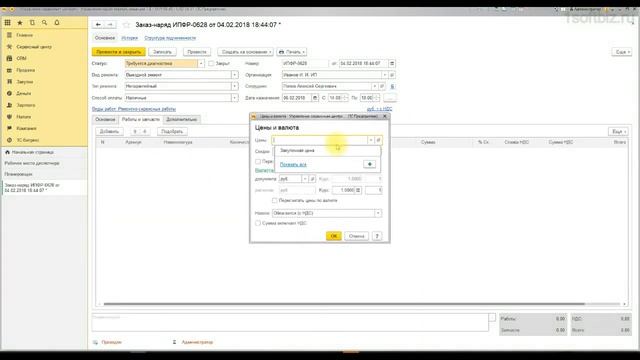This screenshot has height=360, width=640.
Task: Create new price type plus button
Action: pos(369,164)
